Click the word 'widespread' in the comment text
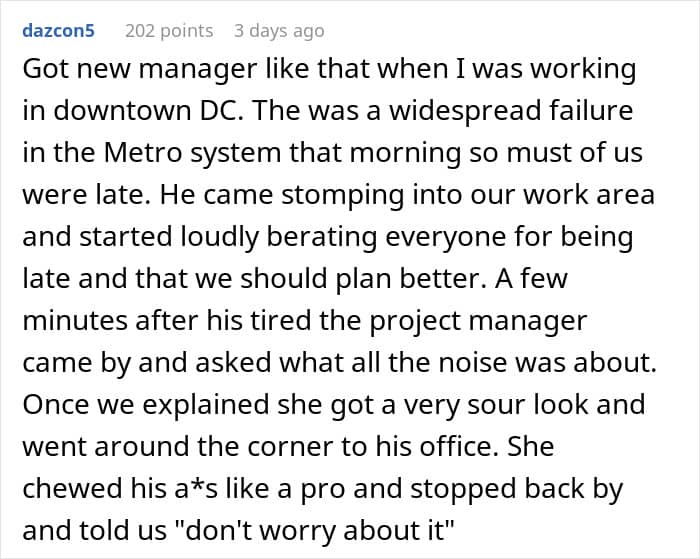 pos(465,112)
